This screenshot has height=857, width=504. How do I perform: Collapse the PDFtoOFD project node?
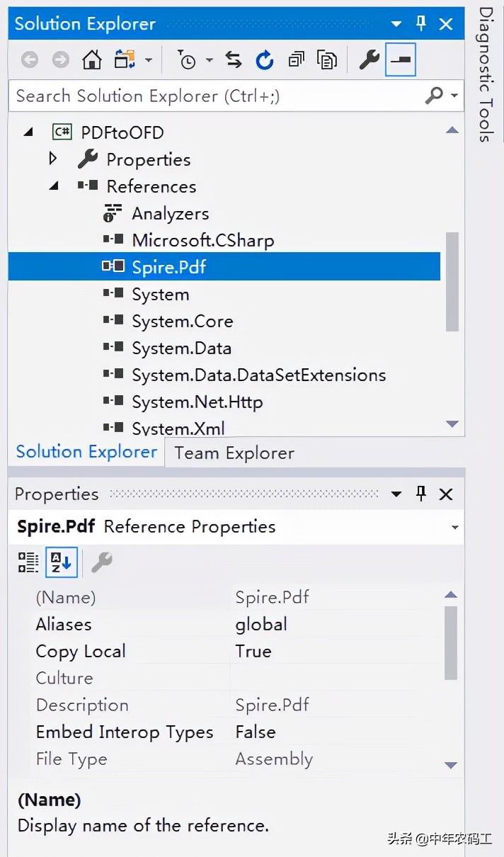coord(28,132)
